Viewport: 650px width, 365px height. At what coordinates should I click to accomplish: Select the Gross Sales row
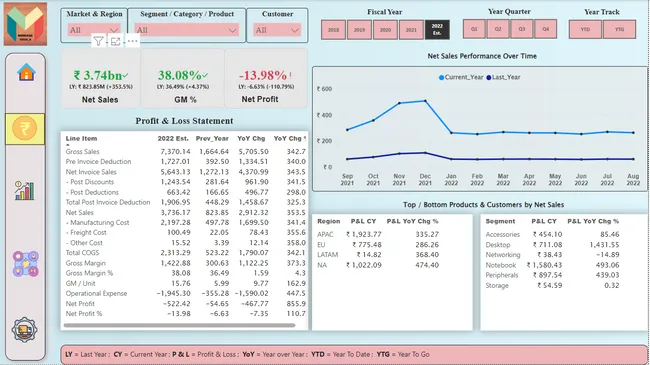click(185, 152)
